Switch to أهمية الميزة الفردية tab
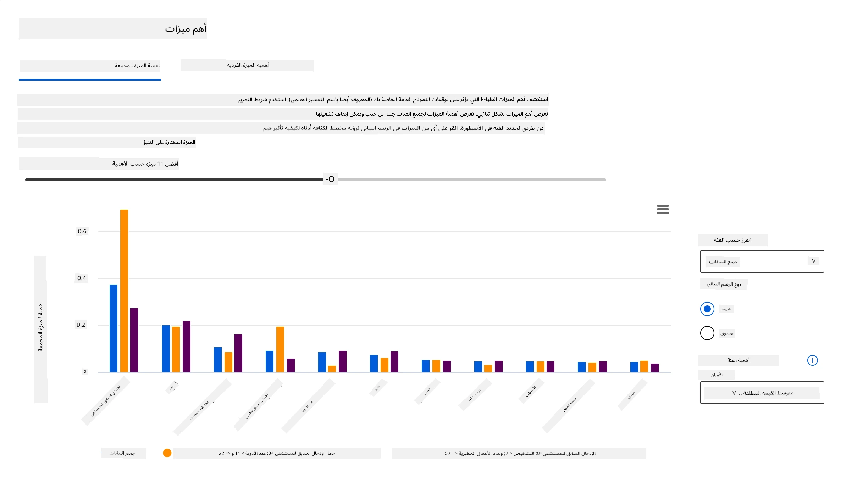 (x=247, y=65)
